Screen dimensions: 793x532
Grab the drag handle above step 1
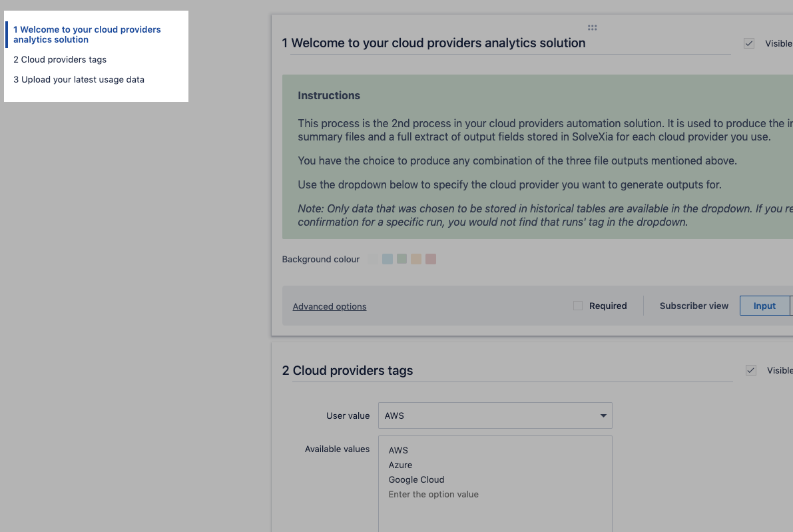[x=592, y=28]
